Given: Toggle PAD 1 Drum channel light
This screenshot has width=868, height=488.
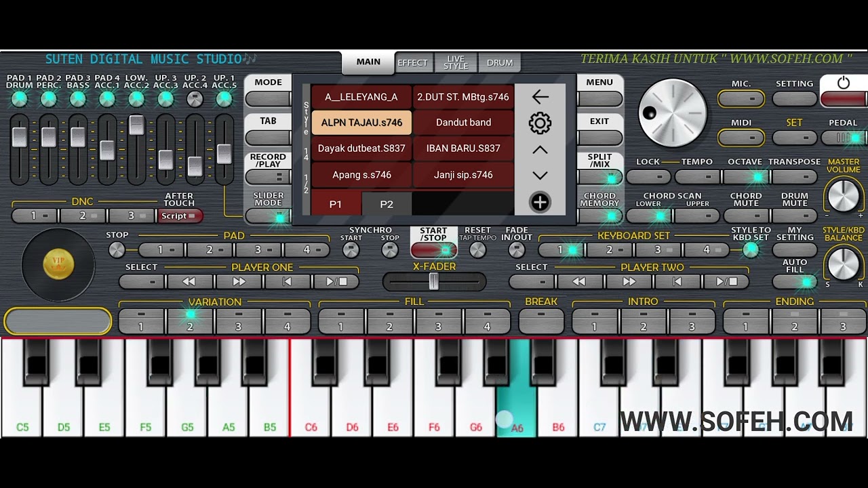Looking at the screenshot, I should click(20, 99).
